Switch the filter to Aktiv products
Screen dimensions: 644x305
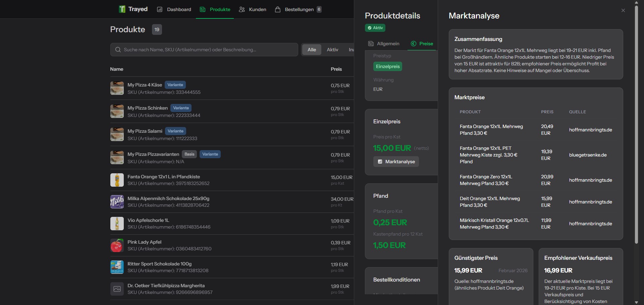pos(332,50)
